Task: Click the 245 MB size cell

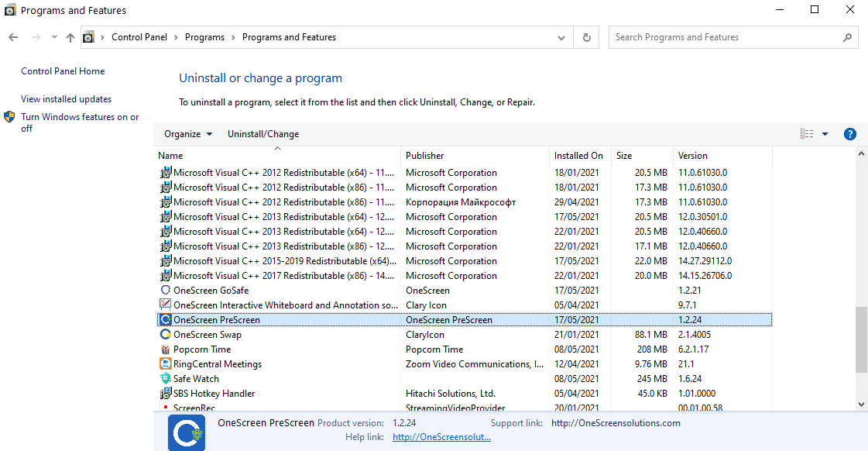Action: (x=652, y=379)
